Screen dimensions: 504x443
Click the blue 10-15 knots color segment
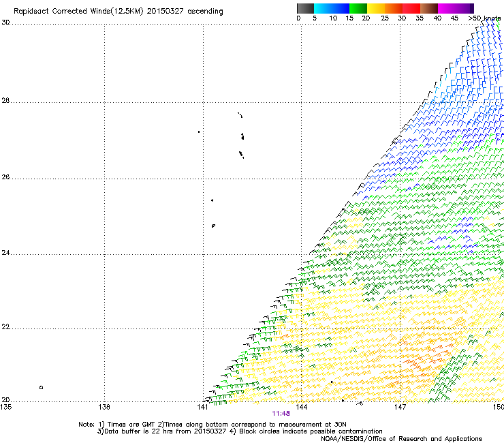(x=341, y=8)
